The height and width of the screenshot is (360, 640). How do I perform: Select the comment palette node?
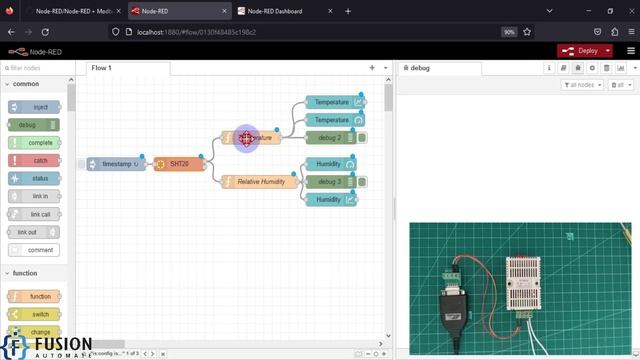[x=34, y=250]
